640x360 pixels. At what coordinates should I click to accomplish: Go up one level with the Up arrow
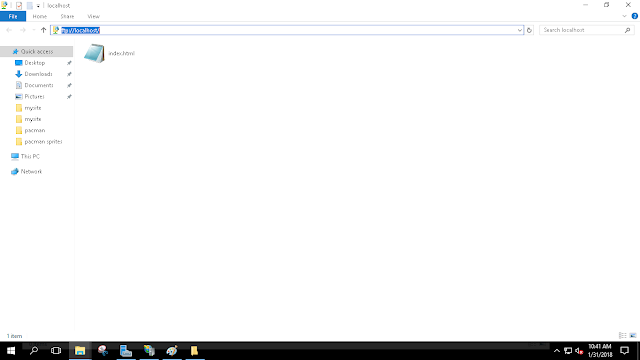[43, 30]
